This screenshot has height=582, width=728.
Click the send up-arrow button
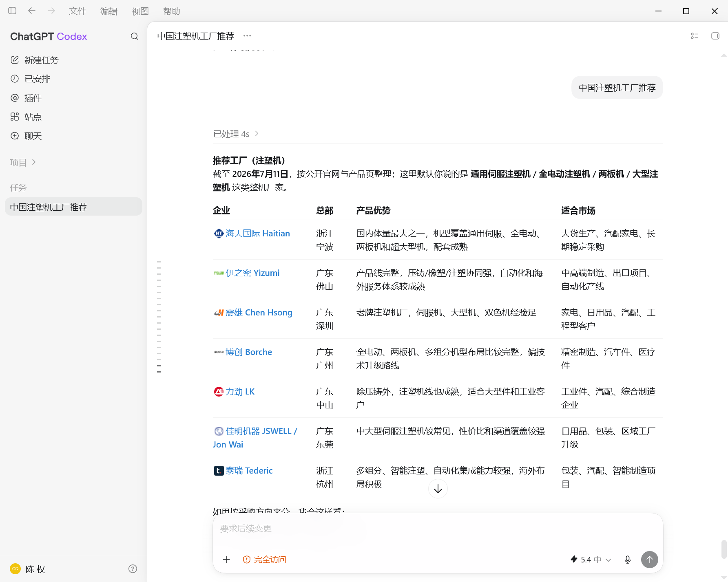tap(650, 560)
